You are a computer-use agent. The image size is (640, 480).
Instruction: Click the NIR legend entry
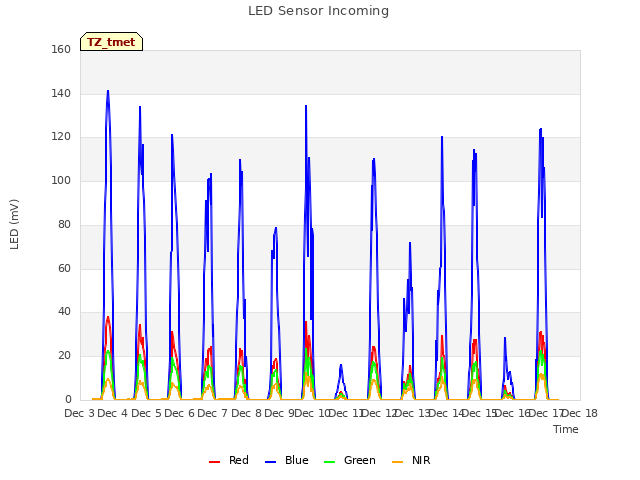[411, 460]
